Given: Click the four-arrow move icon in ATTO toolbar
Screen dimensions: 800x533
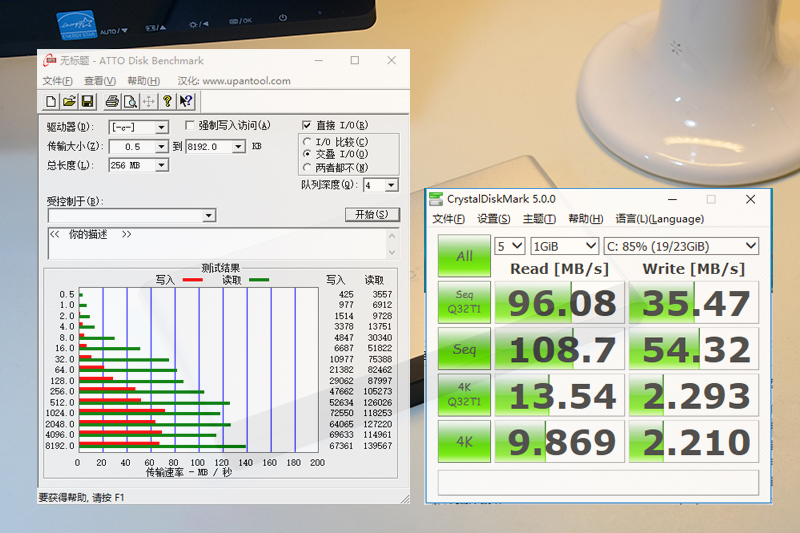Looking at the screenshot, I should 148,101.
